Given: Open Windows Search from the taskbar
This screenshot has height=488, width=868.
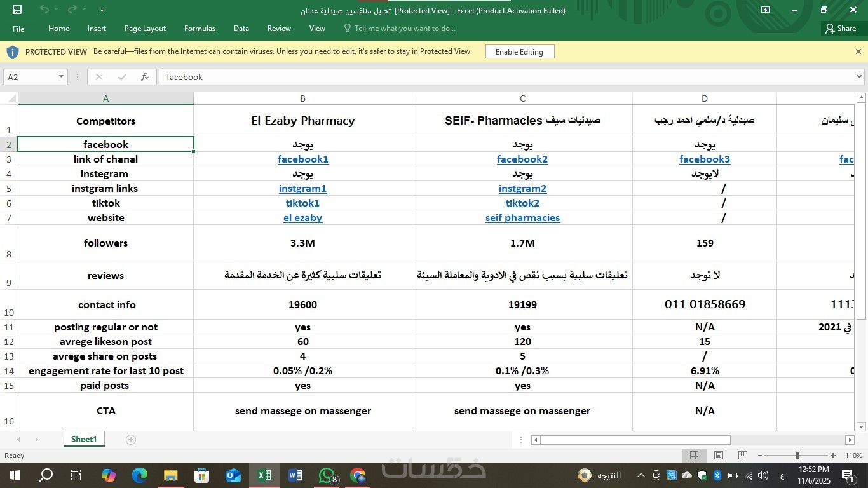Looking at the screenshot, I should [x=46, y=475].
